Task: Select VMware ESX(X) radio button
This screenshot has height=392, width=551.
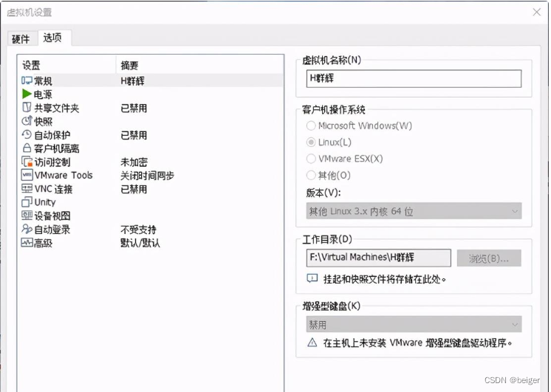Action: (x=311, y=159)
